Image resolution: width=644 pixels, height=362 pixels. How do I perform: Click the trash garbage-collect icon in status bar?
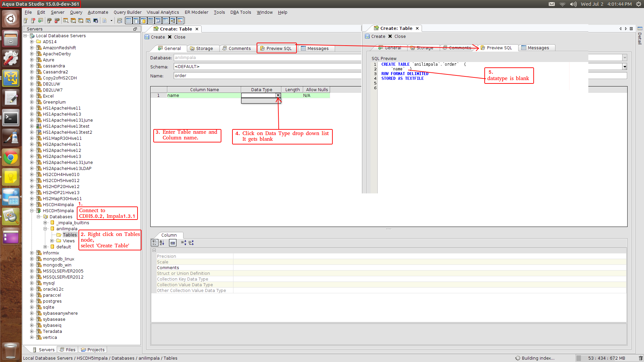640,358
